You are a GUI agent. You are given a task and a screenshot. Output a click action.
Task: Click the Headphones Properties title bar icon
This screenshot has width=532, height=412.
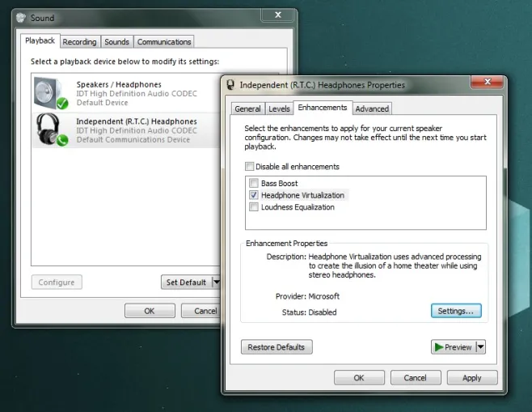230,85
